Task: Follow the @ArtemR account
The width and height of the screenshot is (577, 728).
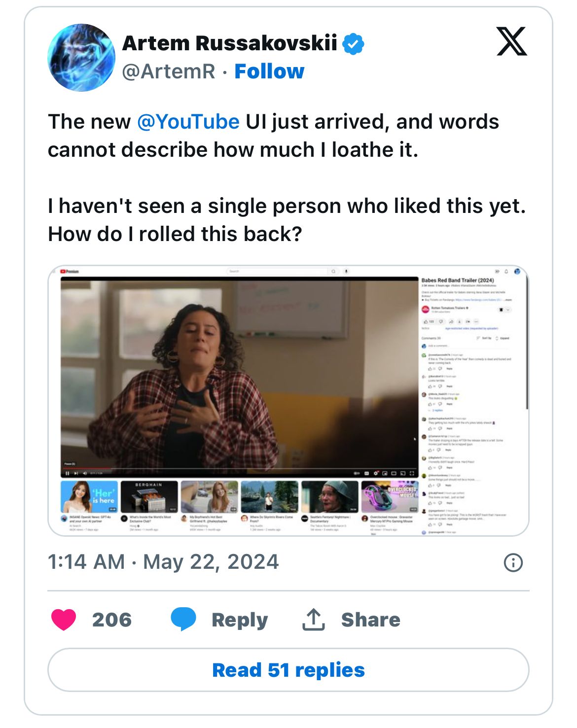Action: (x=269, y=71)
